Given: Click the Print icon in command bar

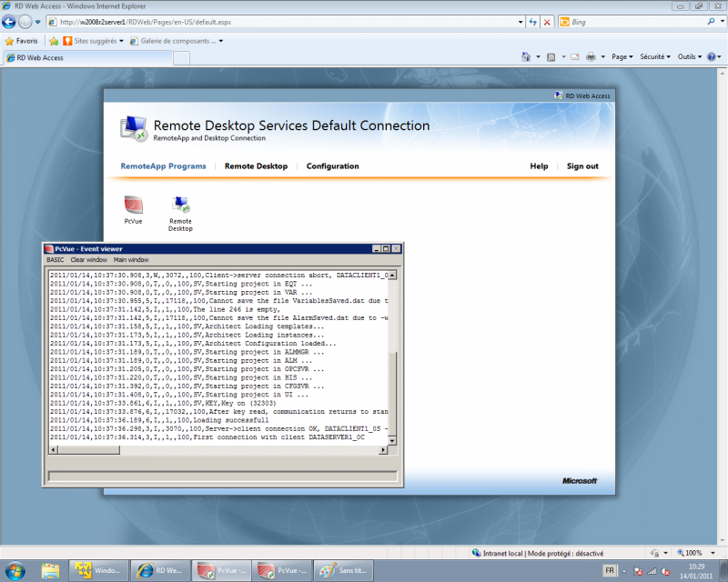Looking at the screenshot, I should [x=591, y=57].
